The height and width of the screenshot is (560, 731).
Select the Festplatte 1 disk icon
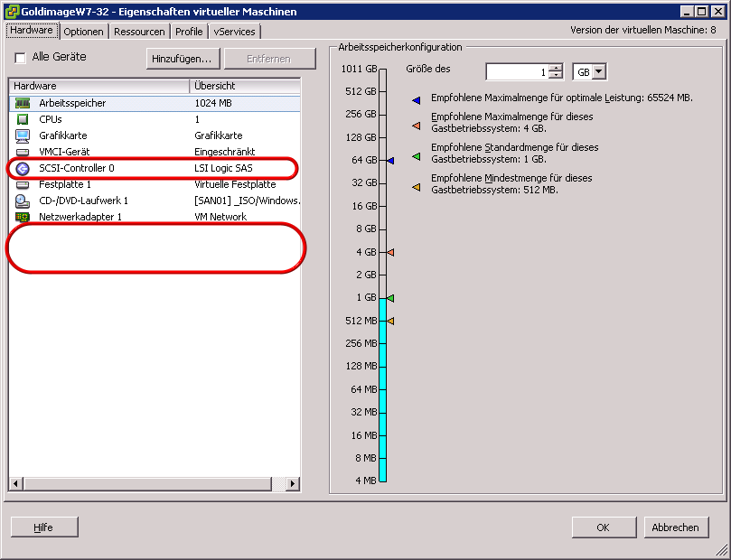(x=23, y=184)
